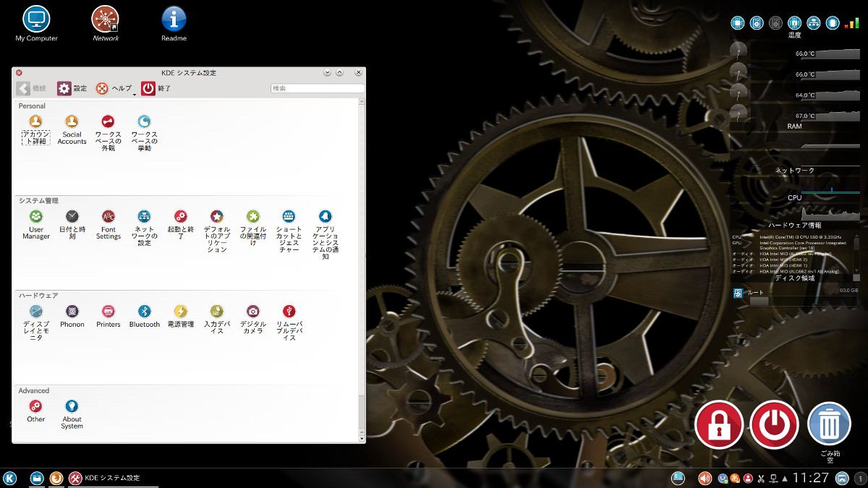Open ファイルの関連付け file associations
Image resolution: width=868 pixels, height=488 pixels.
coord(252,228)
